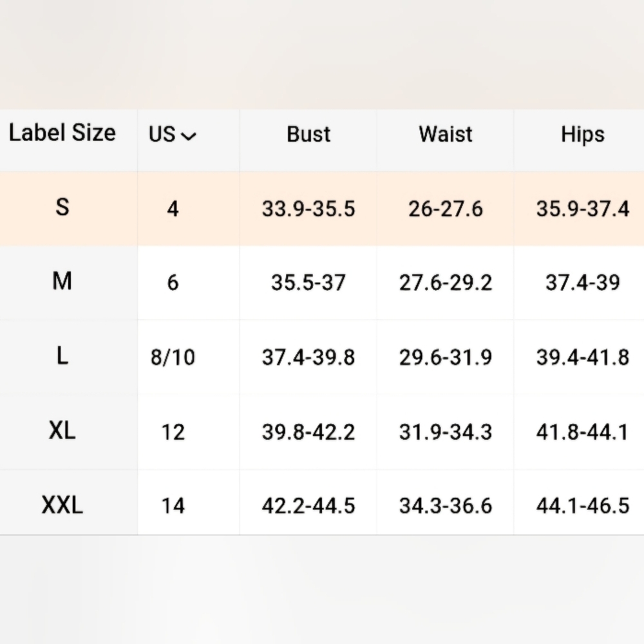Click US size 8/10 cell
Image resolution: width=644 pixels, height=644 pixels.
point(173,357)
